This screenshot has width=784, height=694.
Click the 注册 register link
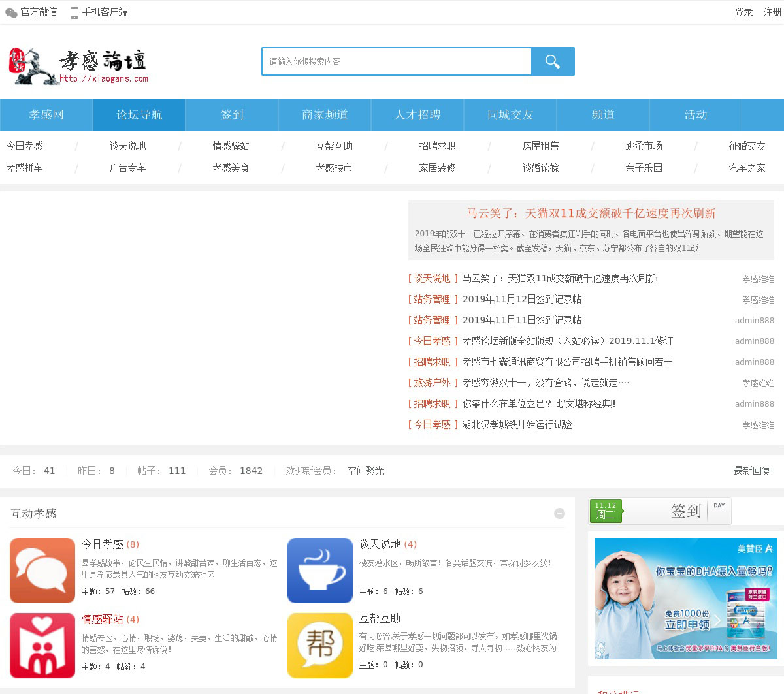click(x=772, y=12)
